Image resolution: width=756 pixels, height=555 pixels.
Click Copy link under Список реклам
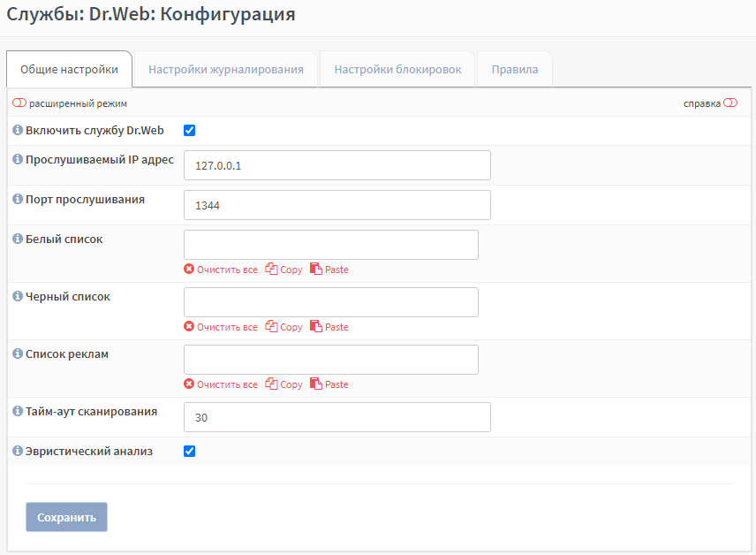click(x=291, y=384)
